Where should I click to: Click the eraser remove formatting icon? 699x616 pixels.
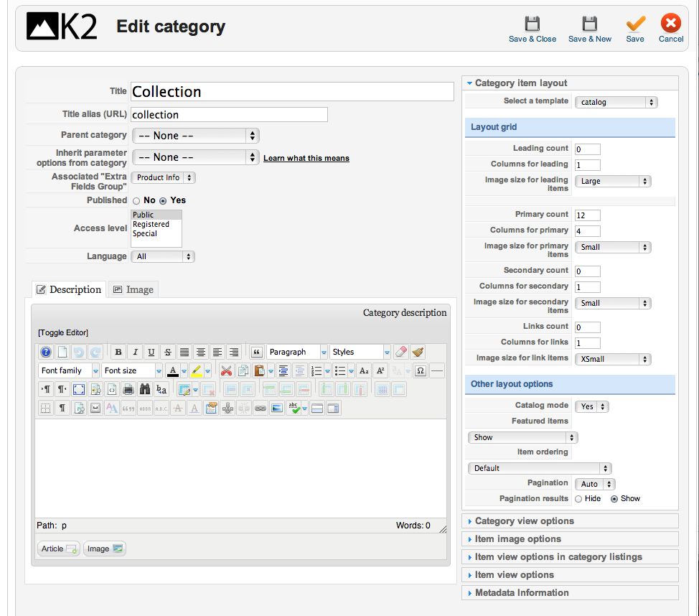[401, 352]
